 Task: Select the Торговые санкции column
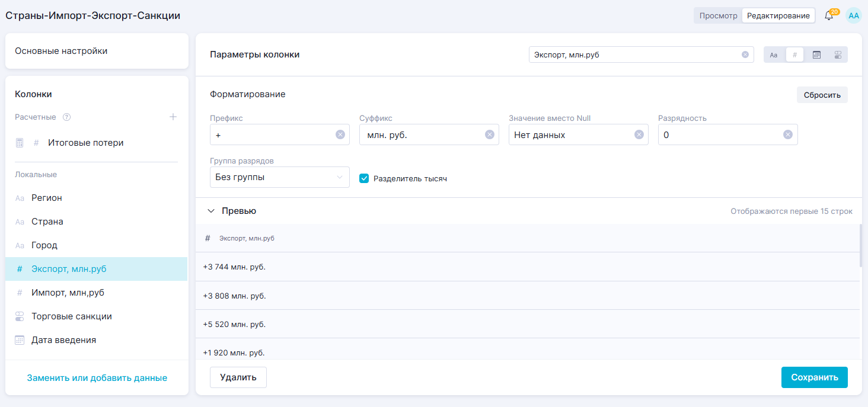(72, 316)
